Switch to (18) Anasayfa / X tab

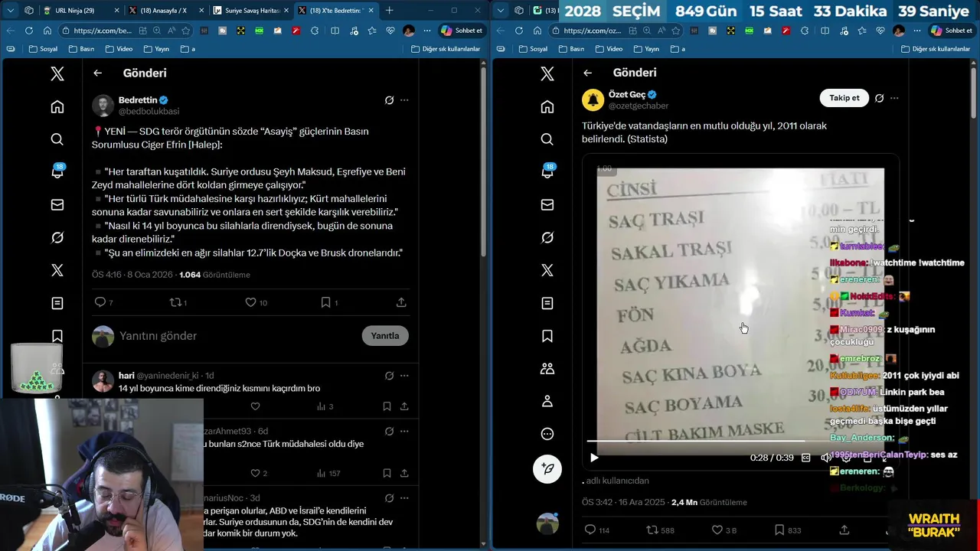[x=166, y=11]
